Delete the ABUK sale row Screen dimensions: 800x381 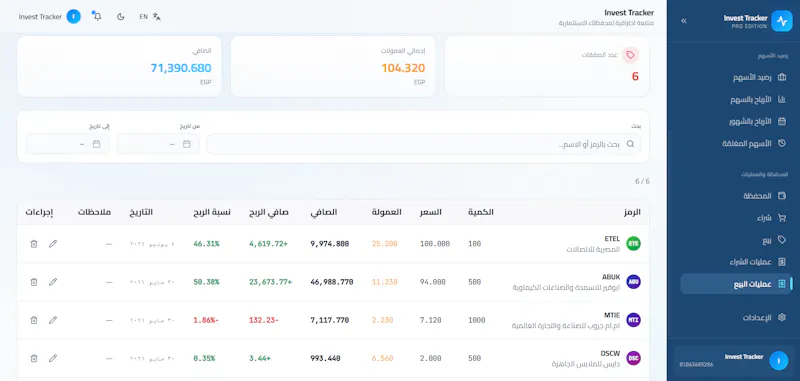(x=34, y=282)
